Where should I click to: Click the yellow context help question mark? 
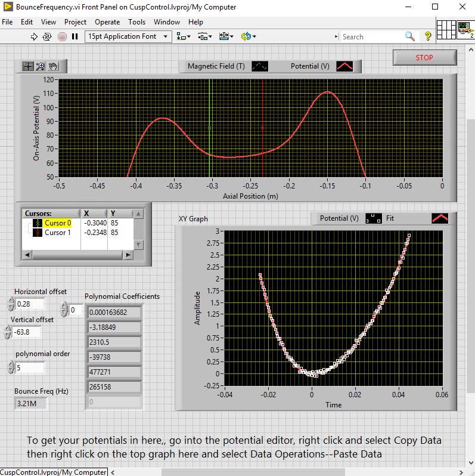428,36
